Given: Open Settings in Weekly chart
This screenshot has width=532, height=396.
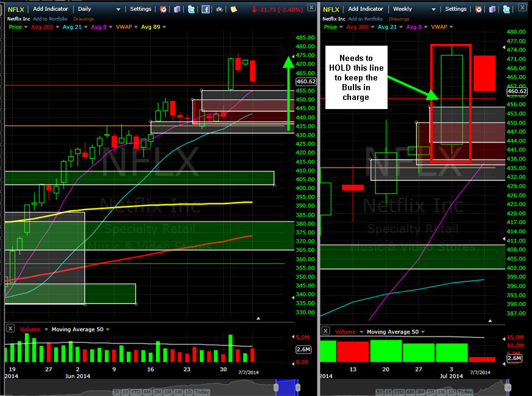Looking at the screenshot, I should pyautogui.click(x=456, y=9).
